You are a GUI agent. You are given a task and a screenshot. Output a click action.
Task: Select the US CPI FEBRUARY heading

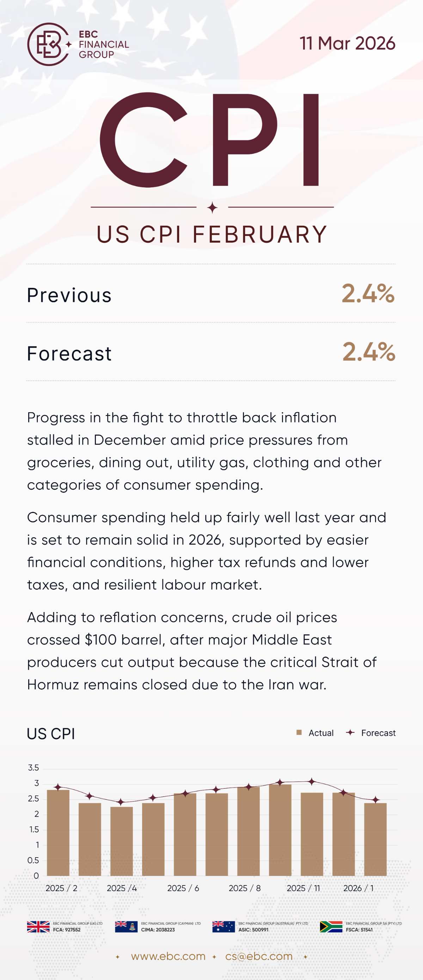[212, 234]
